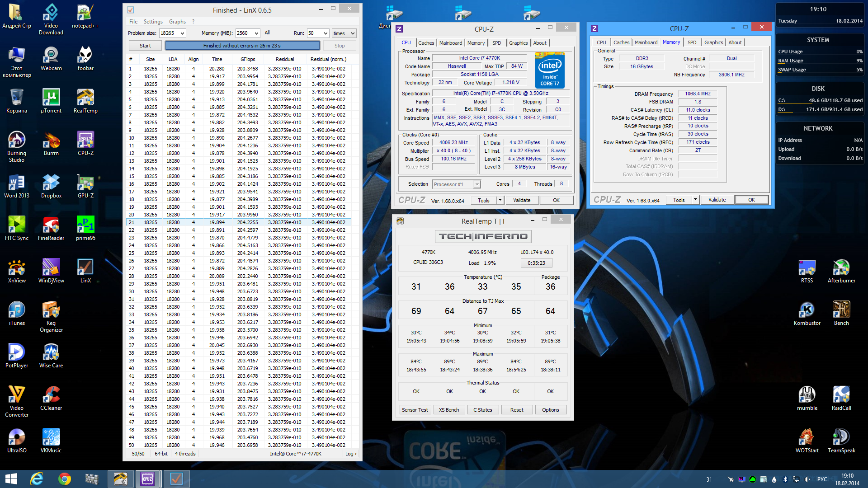Click the LinX taskbar icon
This screenshot has height=488, width=868.
tap(176, 479)
